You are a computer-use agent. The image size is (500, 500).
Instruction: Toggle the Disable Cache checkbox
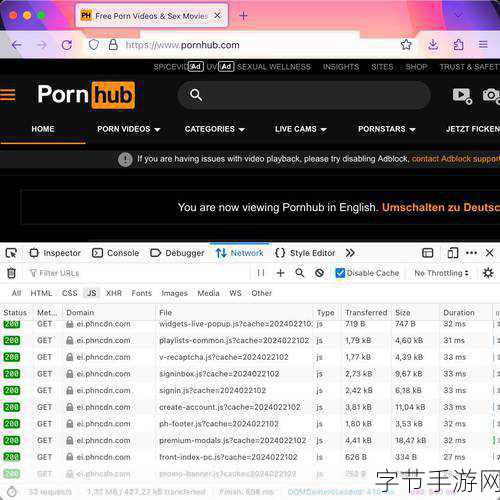point(340,273)
